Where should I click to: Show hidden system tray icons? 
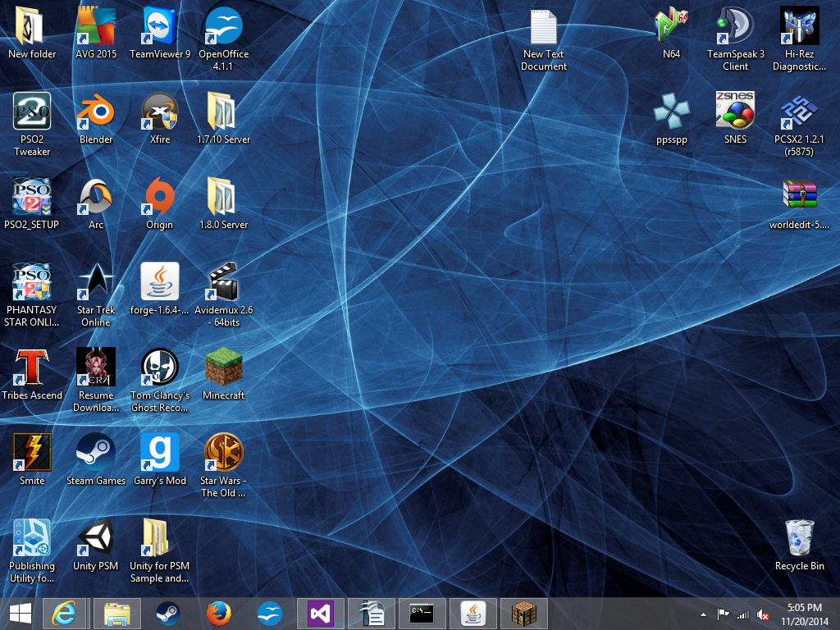pyautogui.click(x=703, y=614)
